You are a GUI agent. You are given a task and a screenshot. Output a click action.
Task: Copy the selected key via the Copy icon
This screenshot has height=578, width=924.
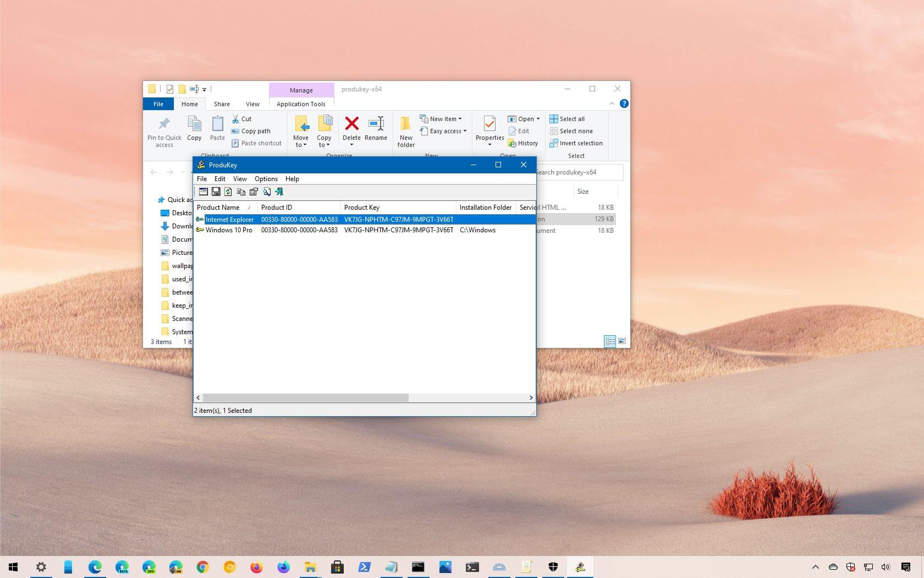[x=241, y=192]
